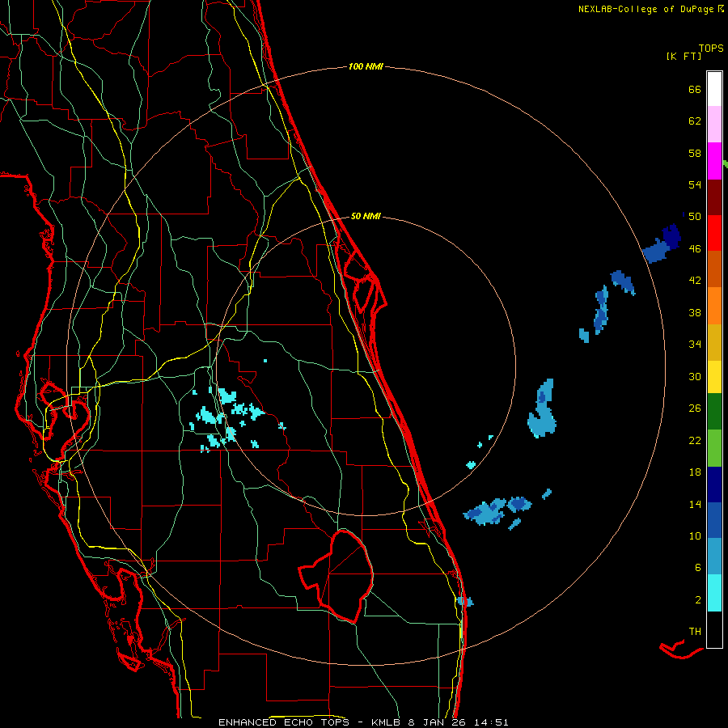The height and width of the screenshot is (728, 728).
Task: Click the '50 NMI' range ring label
Action: click(x=366, y=216)
